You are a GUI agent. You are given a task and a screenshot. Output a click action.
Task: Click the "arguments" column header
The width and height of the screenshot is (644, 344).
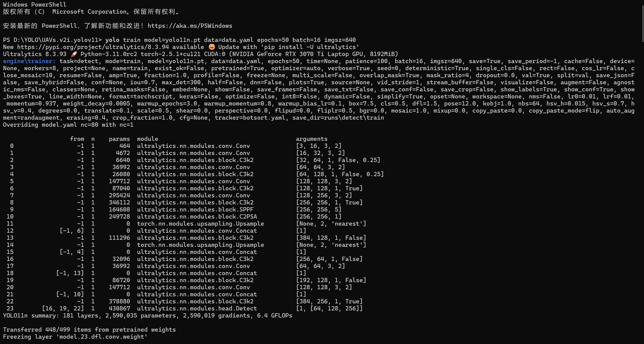tap(312, 139)
